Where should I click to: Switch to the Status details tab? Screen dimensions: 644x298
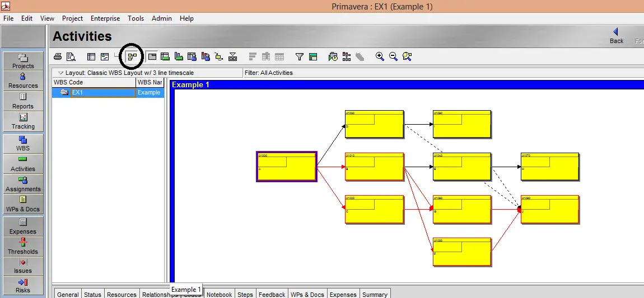pos(92,294)
